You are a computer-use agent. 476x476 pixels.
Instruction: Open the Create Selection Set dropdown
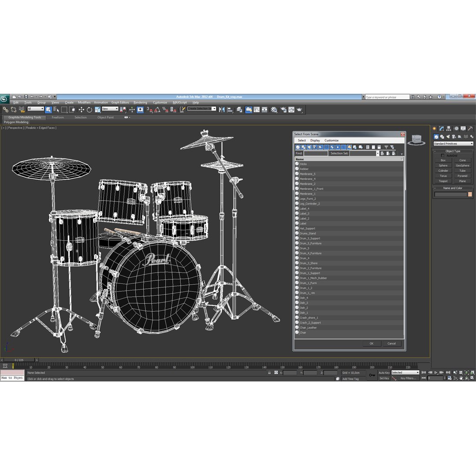[x=201, y=109]
